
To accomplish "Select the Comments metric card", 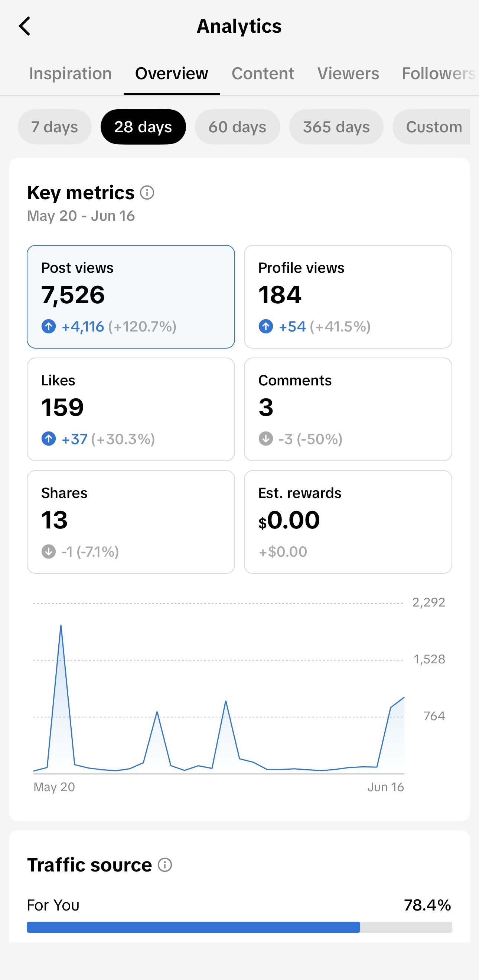I will tap(348, 409).
